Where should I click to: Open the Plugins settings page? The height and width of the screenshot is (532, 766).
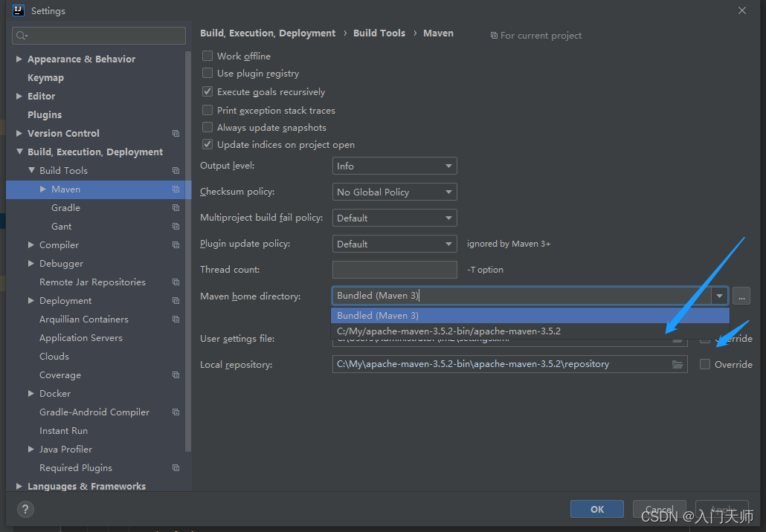45,114
